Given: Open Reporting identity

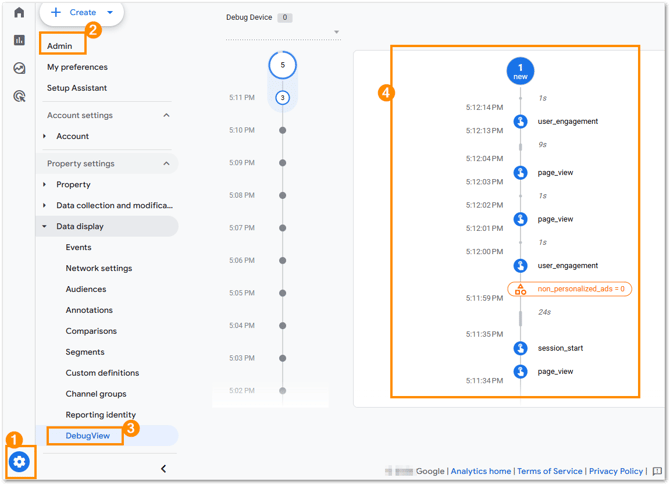Looking at the screenshot, I should 100,415.
